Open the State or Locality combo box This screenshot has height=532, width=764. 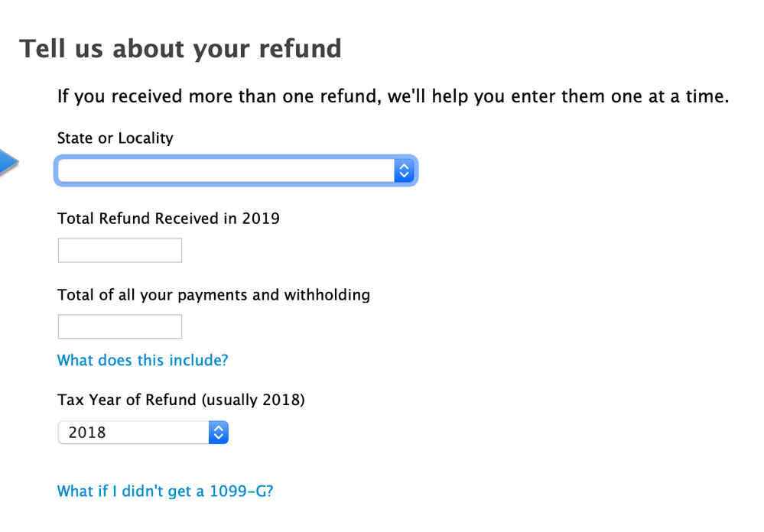click(x=236, y=170)
